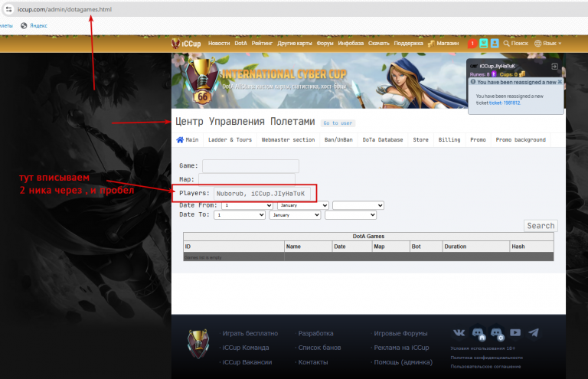Click the Go to user button

[338, 123]
